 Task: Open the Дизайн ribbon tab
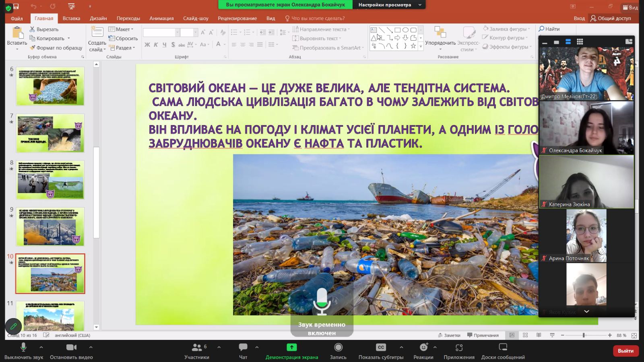[x=98, y=18]
